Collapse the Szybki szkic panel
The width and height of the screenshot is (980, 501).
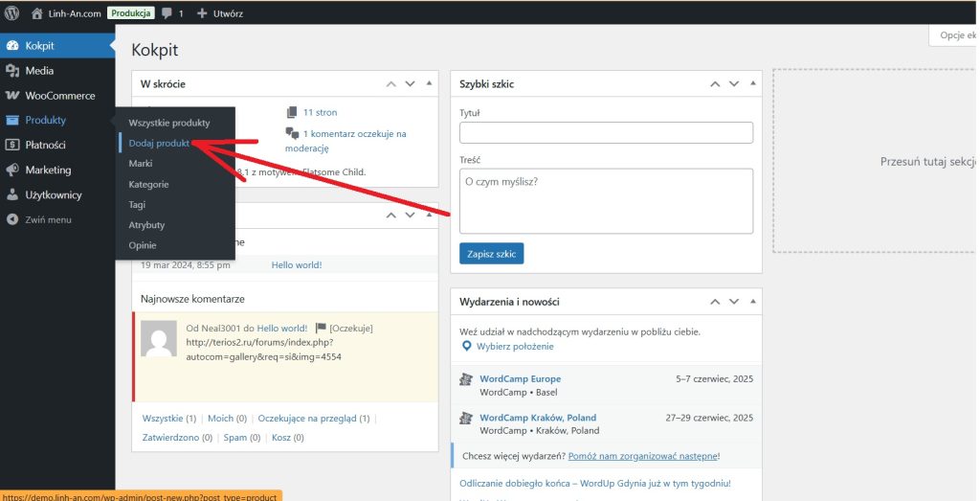click(753, 83)
